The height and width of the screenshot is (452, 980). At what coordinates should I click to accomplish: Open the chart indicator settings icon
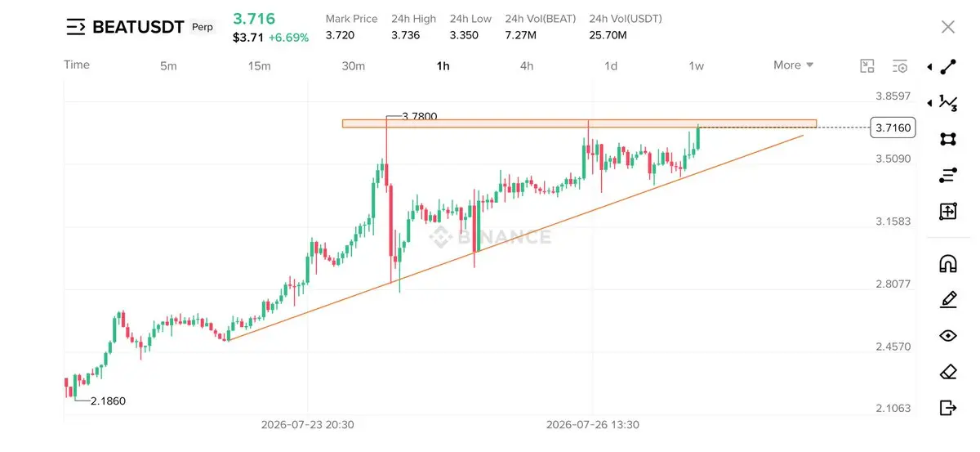tap(900, 65)
